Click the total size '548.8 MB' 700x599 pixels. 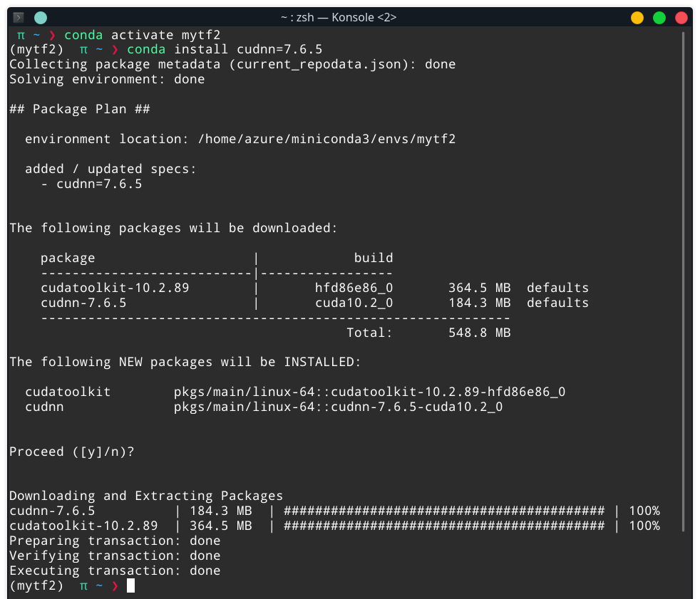(480, 333)
